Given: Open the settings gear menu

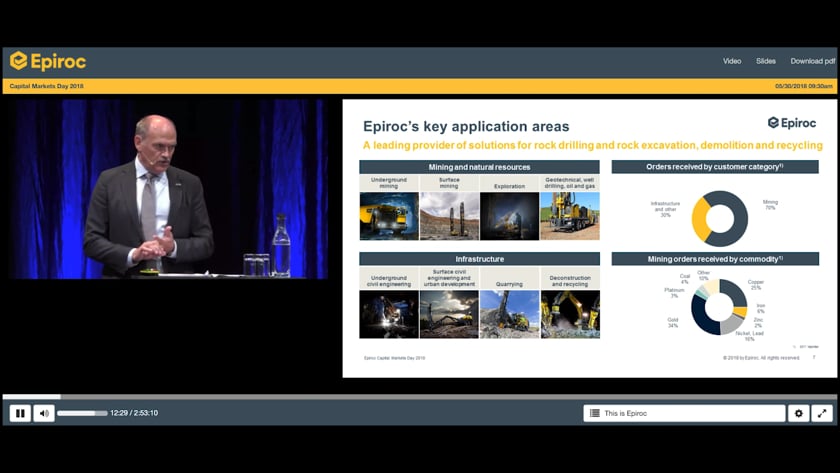Looking at the screenshot, I should click(x=798, y=413).
